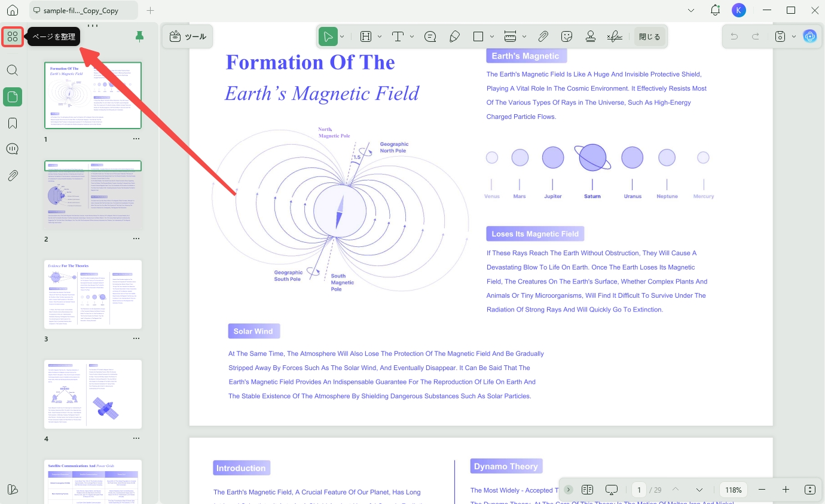Viewport: 825px width, 504px height.
Task: Open the AI assistant round blue icon
Action: [810, 36]
